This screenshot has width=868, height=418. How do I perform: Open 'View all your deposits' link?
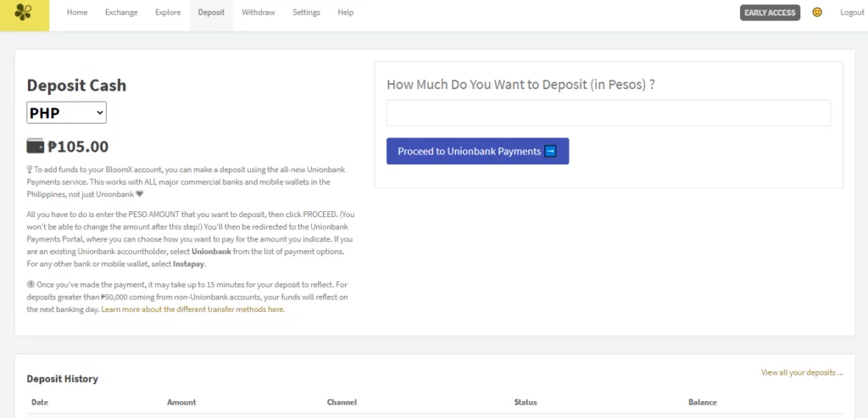[802, 372]
